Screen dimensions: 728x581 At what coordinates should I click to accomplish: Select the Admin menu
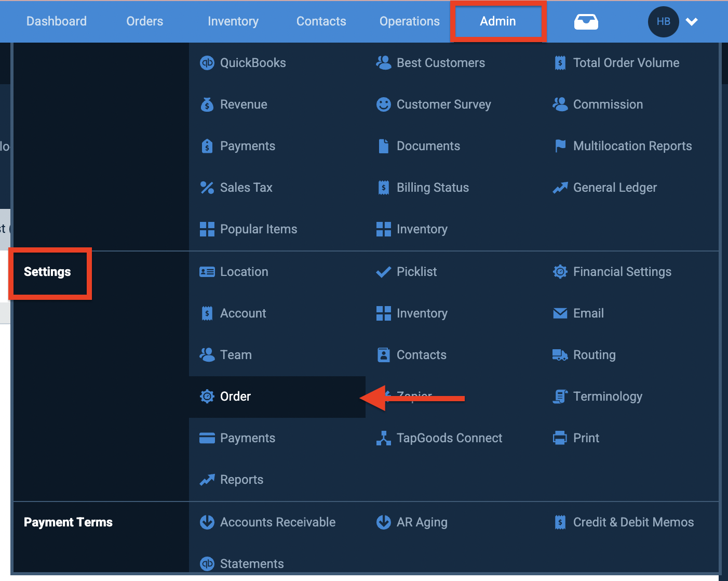498,21
